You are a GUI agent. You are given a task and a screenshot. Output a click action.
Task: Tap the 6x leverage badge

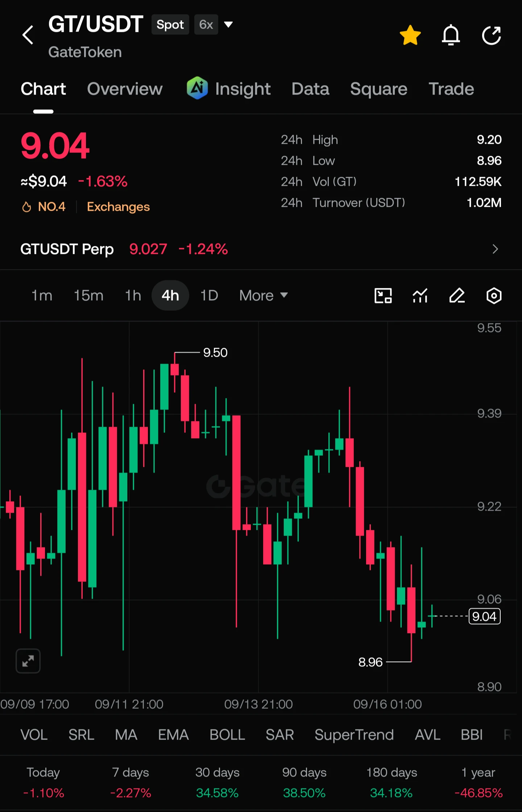tap(206, 24)
